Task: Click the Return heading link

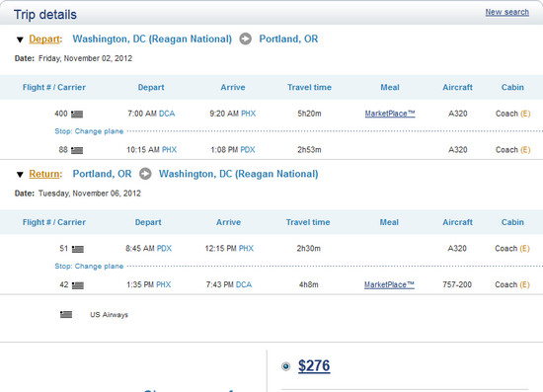Action: (x=45, y=174)
